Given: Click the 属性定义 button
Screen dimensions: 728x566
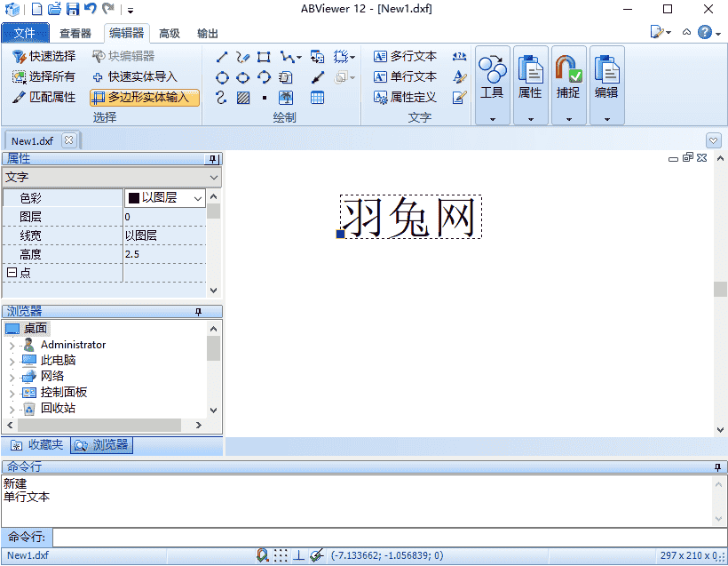Looking at the screenshot, I should tap(408, 97).
